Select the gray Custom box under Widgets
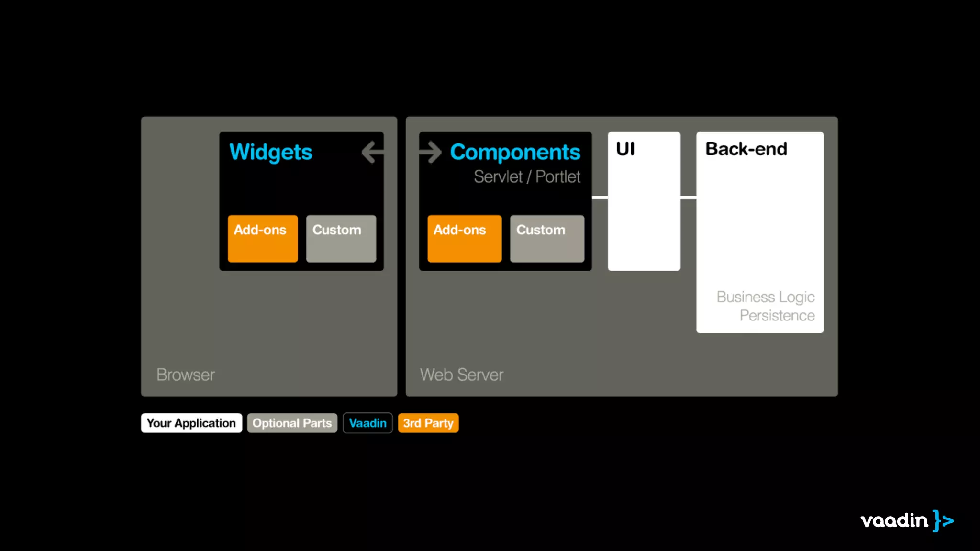Image resolution: width=980 pixels, height=551 pixels. pos(341,238)
